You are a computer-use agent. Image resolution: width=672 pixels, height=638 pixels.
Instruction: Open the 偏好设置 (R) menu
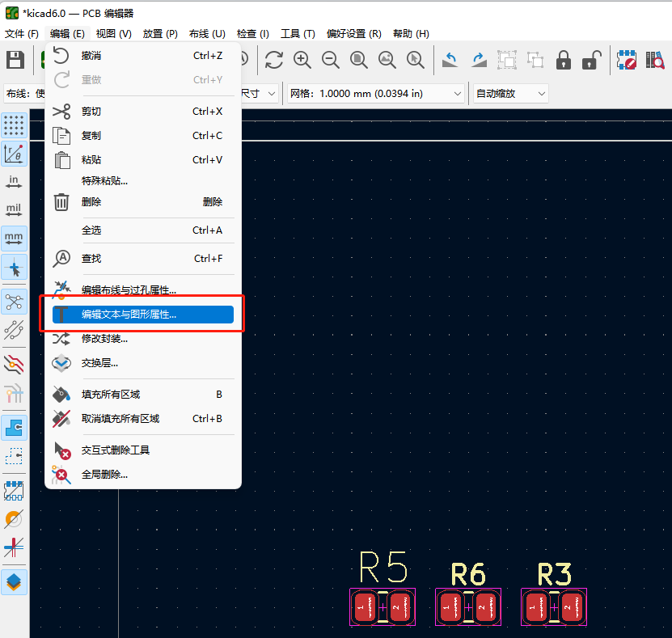[x=353, y=33]
